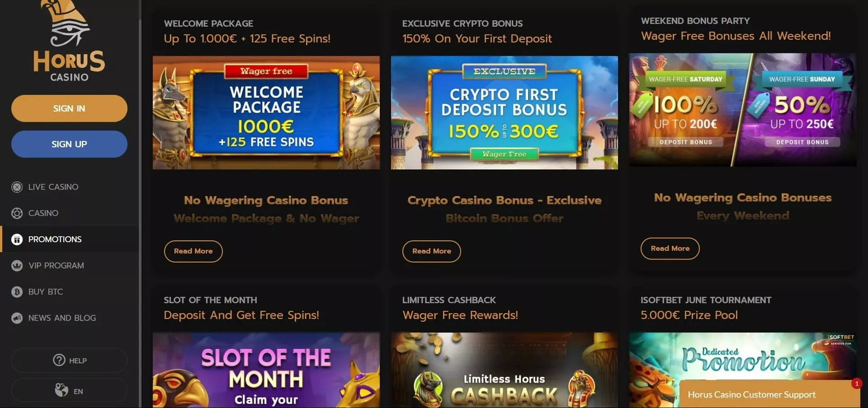Click the Limitless Horus Cashback banner image
Image resolution: width=868 pixels, height=408 pixels.
pos(504,370)
